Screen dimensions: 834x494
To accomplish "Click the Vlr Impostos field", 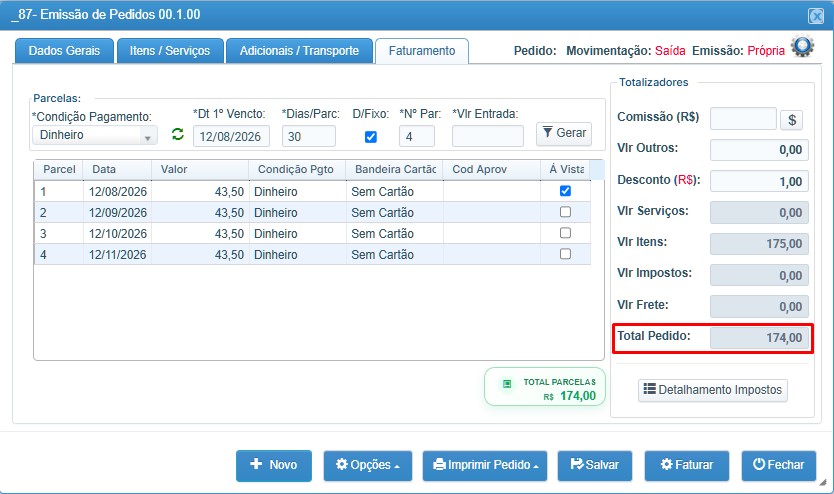I will pyautogui.click(x=759, y=275).
